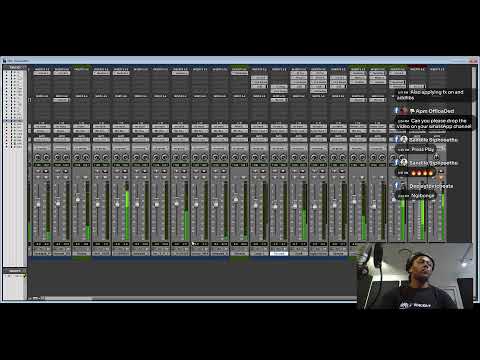Mute the third (green aux) channel strip
Screen dimensions: 480x360
coord(85,177)
